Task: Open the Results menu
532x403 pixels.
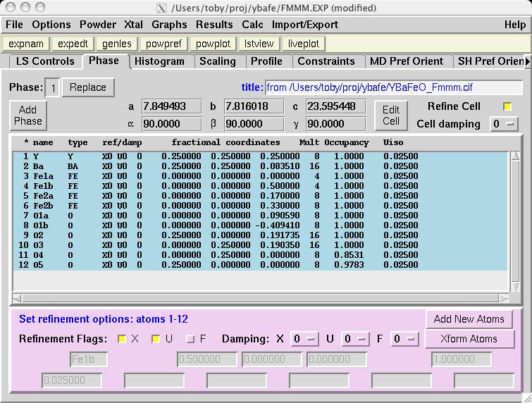Action: tap(214, 25)
